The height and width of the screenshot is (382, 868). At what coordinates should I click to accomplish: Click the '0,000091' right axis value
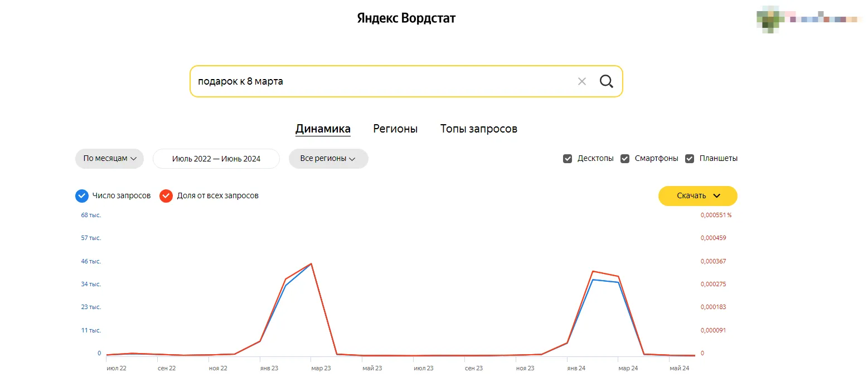pyautogui.click(x=714, y=330)
